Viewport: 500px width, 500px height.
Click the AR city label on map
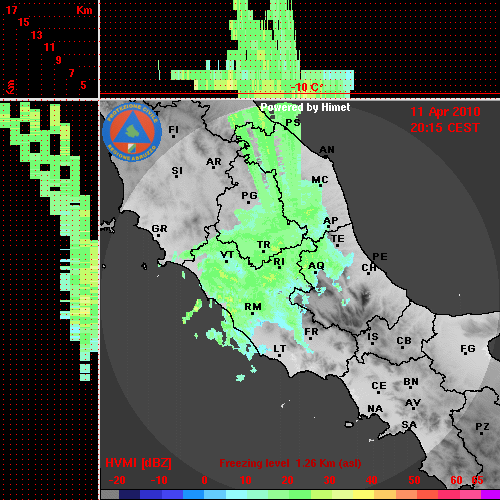point(214,162)
